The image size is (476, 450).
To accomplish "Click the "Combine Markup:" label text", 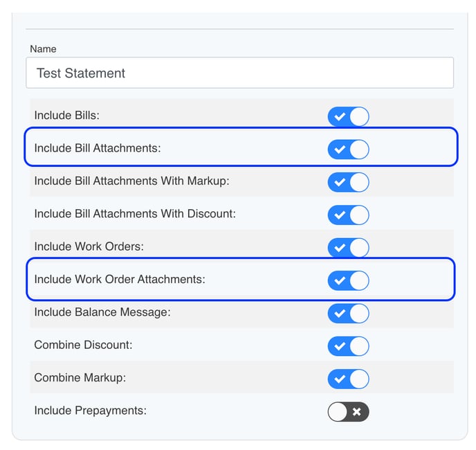I will pyautogui.click(x=80, y=378).
